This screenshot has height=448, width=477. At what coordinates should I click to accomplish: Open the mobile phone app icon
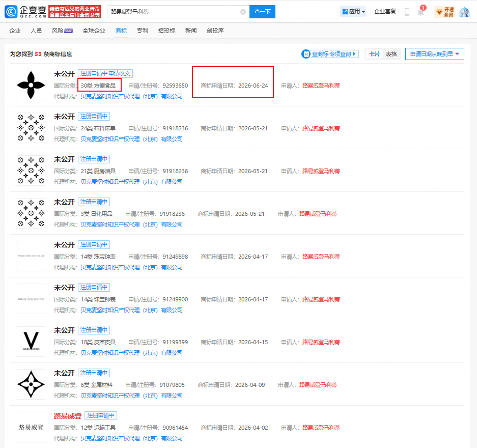tap(407, 12)
